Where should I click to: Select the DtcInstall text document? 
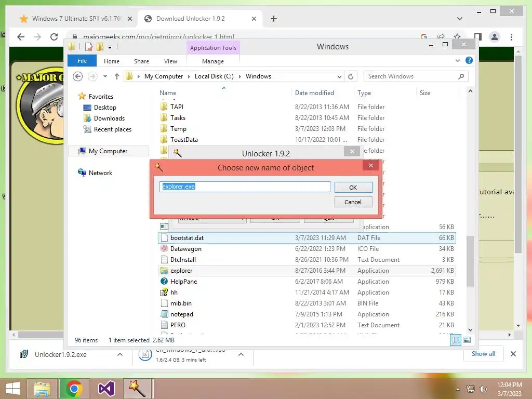coord(183,260)
